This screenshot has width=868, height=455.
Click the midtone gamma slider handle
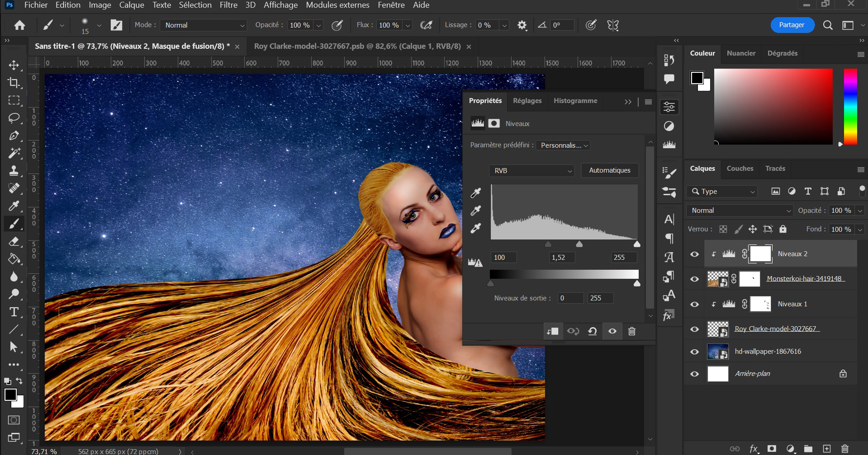click(579, 244)
